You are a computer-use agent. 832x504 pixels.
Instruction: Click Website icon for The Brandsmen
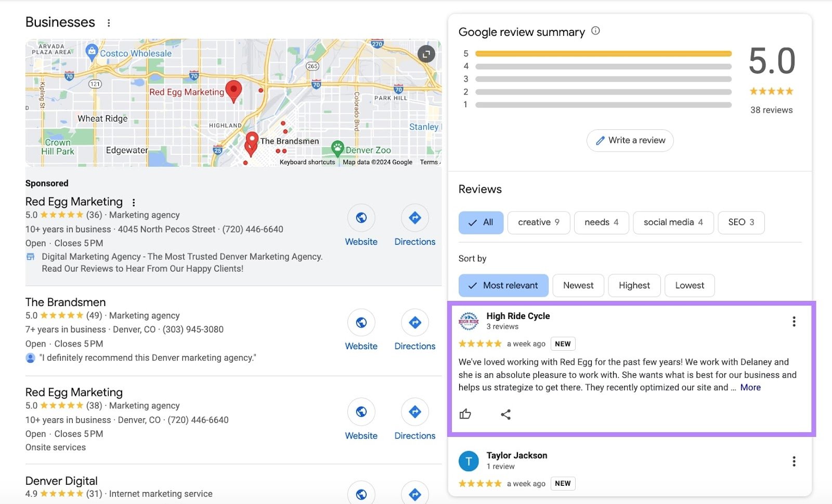[361, 323]
